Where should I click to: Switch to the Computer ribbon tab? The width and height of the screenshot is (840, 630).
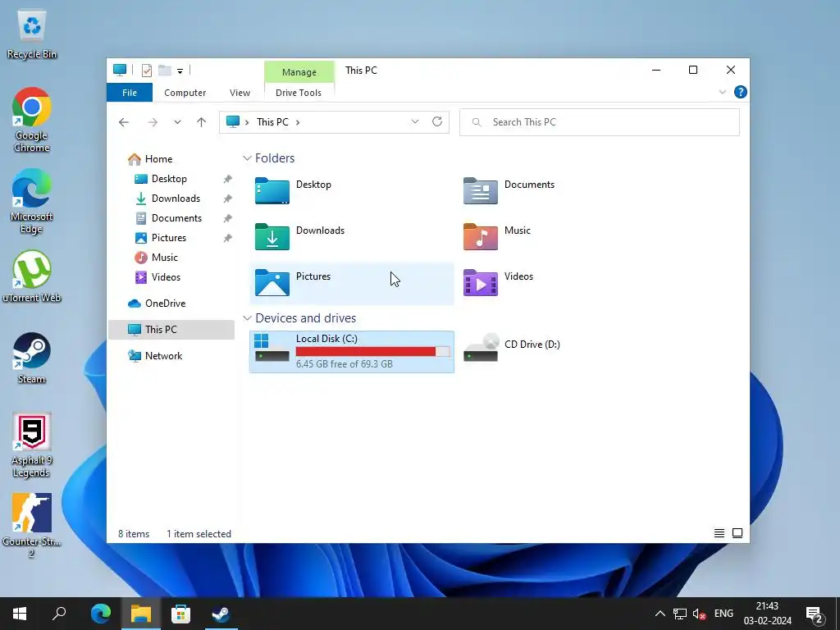click(185, 93)
